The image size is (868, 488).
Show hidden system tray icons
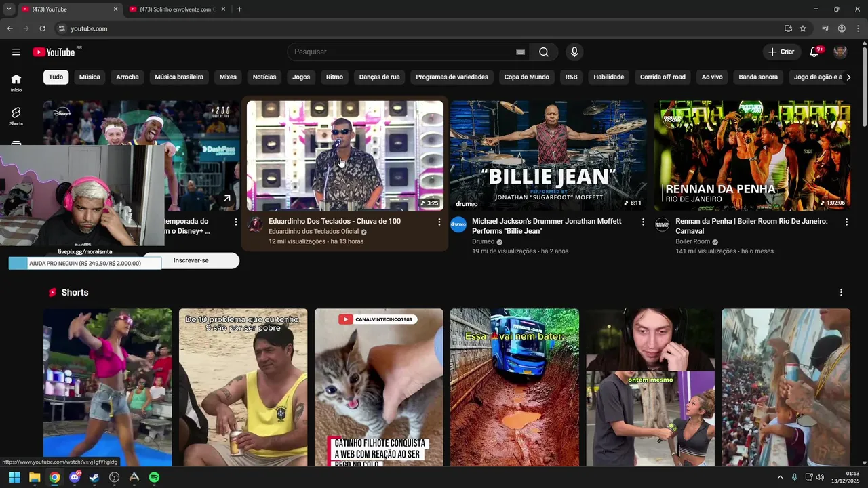point(780,477)
